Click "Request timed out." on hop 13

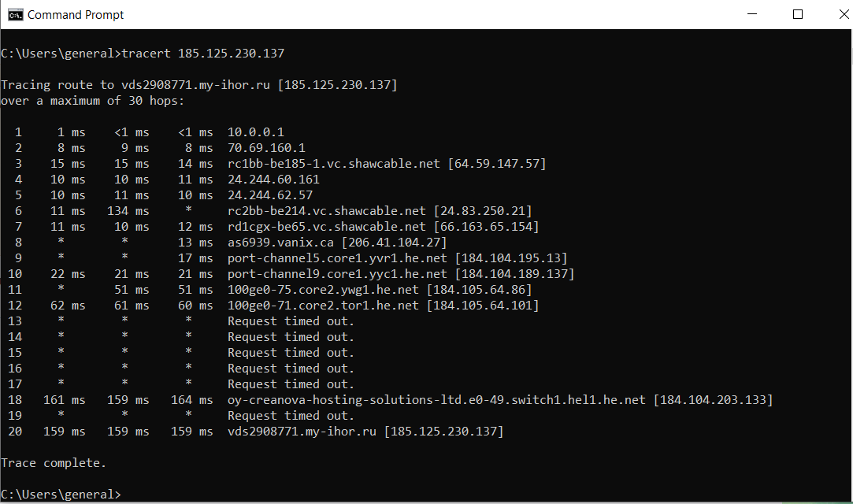pos(291,321)
